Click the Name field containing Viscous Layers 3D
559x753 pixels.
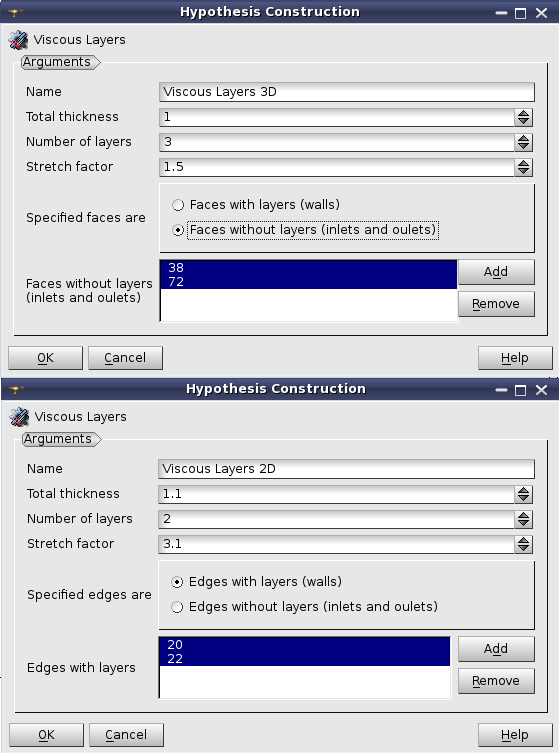tap(347, 92)
